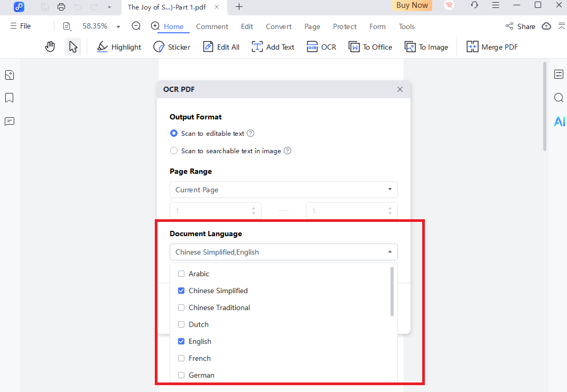Expand the Page Range Current Page dropdown
The image size is (567, 392).
283,190
